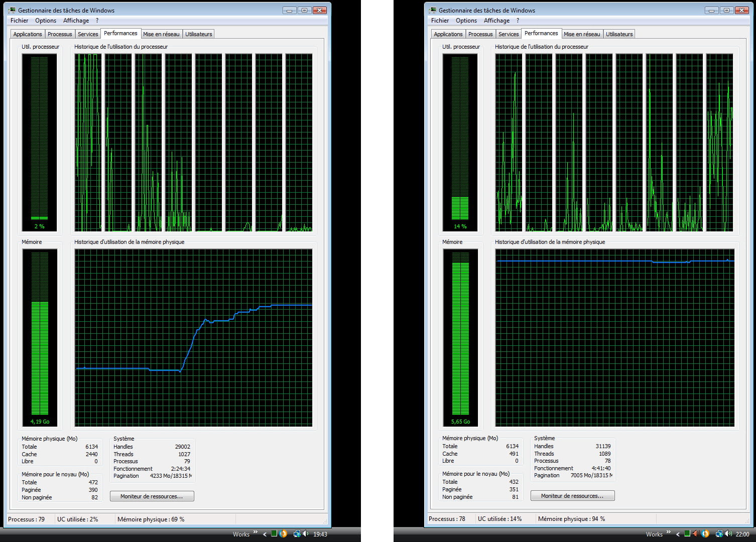Viewport: 756px width, 542px height.
Task: Switch to Utilisateurs tab in left Task Manager
Action: [199, 34]
